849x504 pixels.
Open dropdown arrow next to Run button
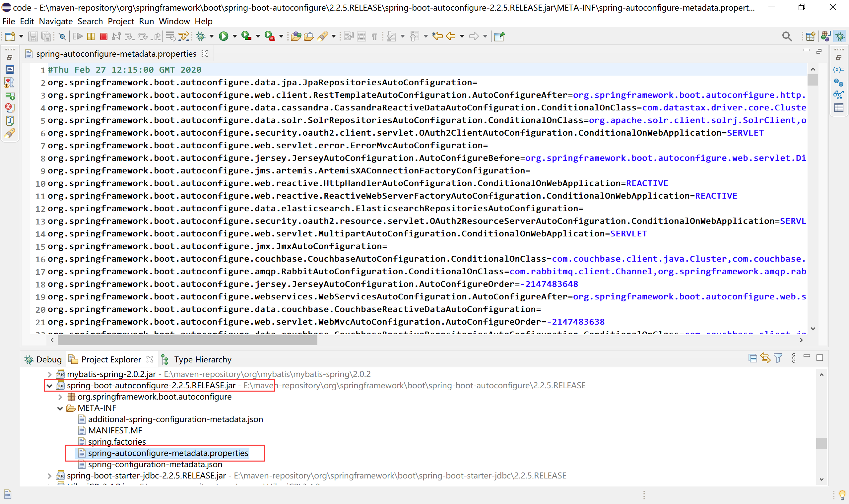click(x=235, y=36)
